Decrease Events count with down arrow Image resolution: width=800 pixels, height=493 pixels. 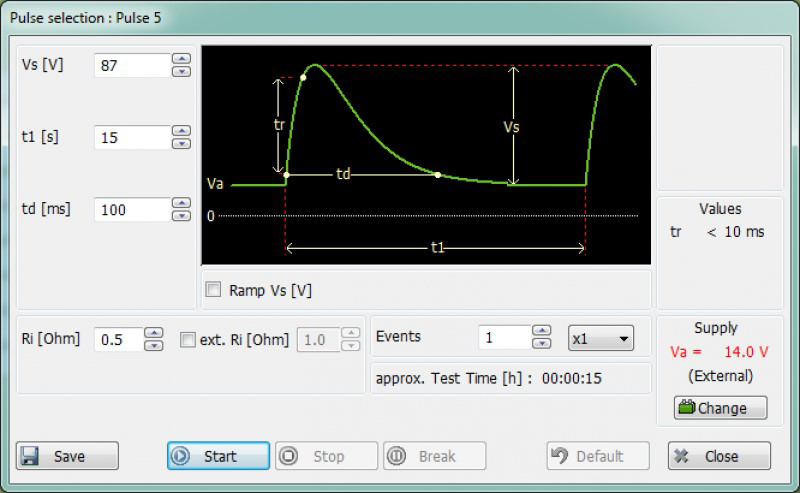541,343
